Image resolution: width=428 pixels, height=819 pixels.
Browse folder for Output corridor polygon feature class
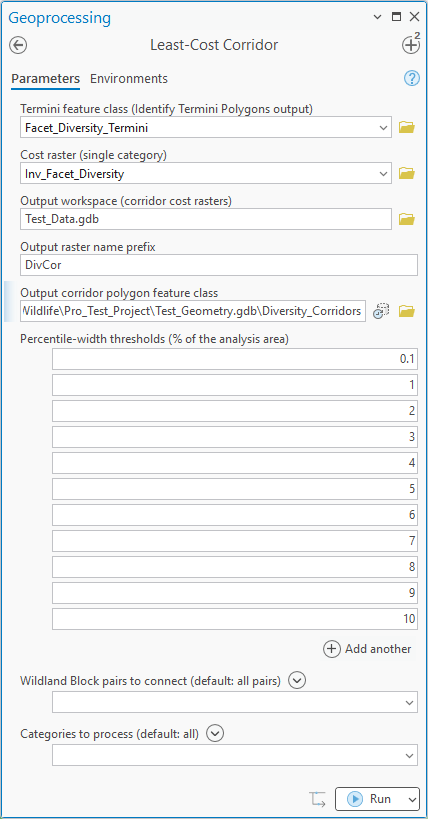click(407, 311)
